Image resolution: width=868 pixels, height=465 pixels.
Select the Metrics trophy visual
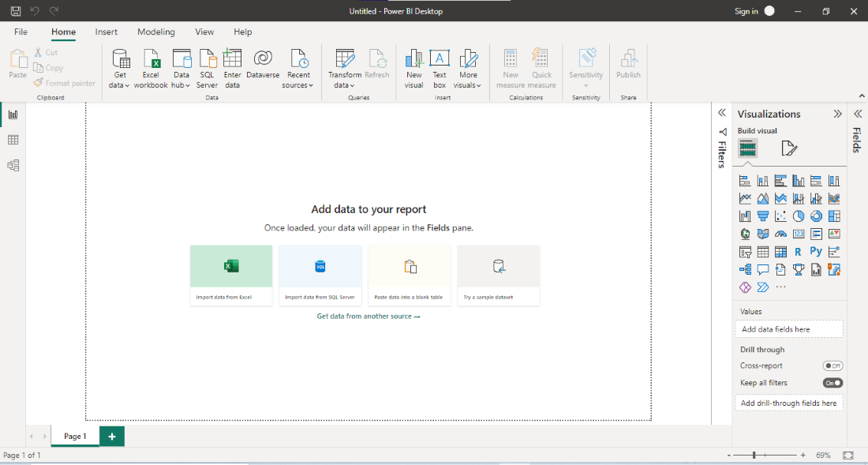[x=799, y=269]
